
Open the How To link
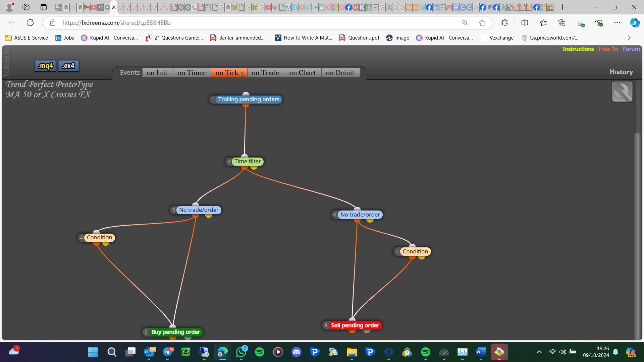(608, 49)
